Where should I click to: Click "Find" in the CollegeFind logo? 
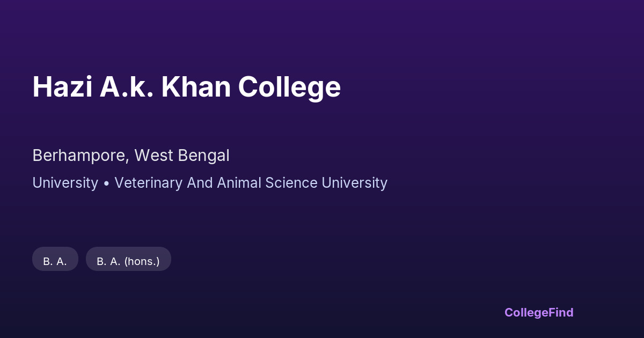562,312
